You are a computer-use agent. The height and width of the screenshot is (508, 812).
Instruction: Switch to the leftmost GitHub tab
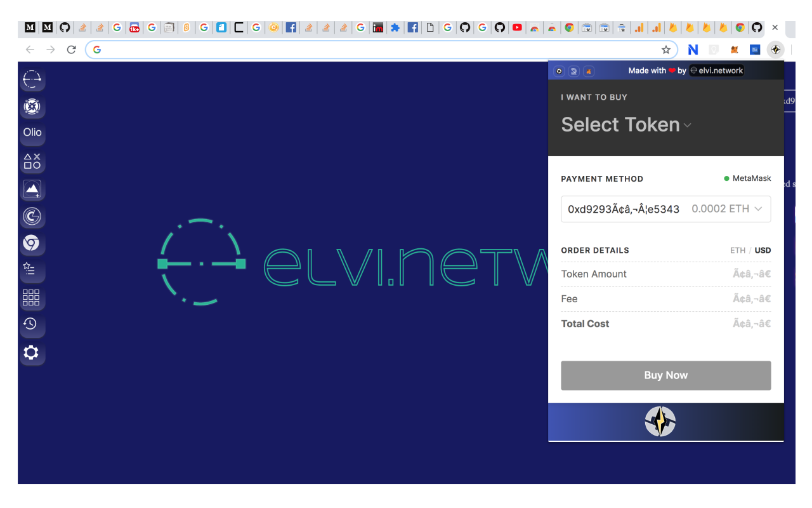(x=65, y=27)
